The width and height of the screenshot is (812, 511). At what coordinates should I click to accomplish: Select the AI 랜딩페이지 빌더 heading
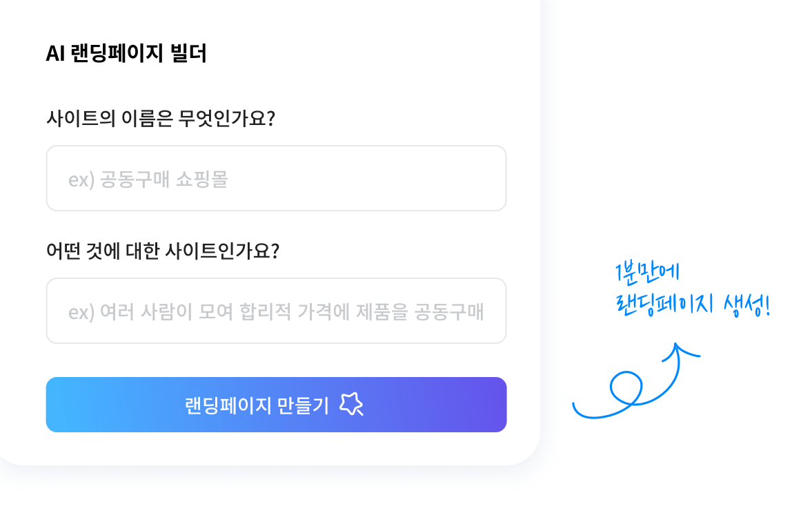(126, 53)
